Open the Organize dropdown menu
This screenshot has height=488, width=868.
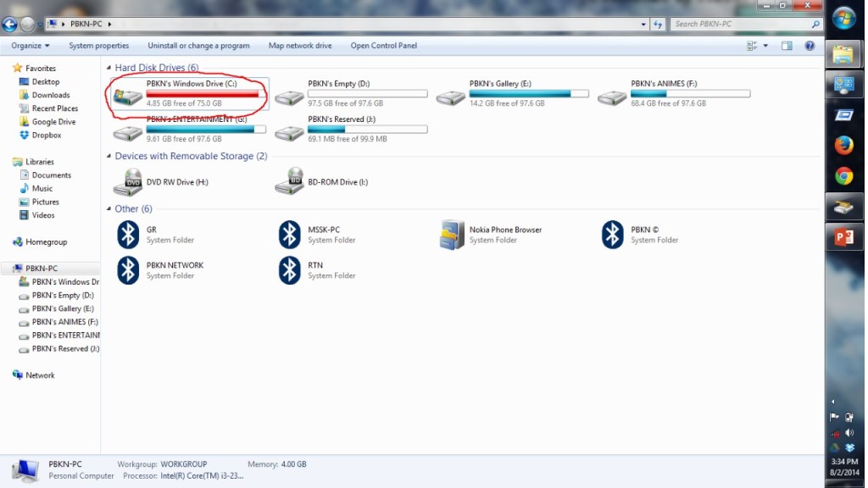point(31,46)
